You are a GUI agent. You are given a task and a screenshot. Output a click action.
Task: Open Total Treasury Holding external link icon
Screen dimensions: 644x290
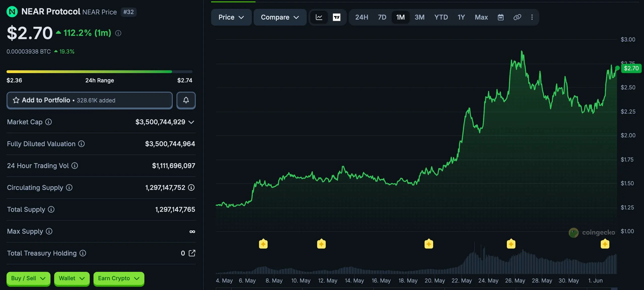(x=192, y=253)
